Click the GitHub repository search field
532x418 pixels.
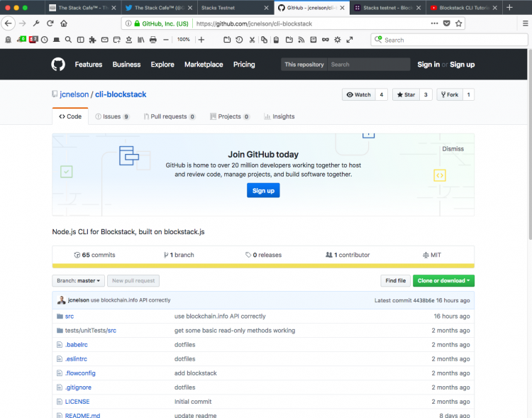coord(368,65)
